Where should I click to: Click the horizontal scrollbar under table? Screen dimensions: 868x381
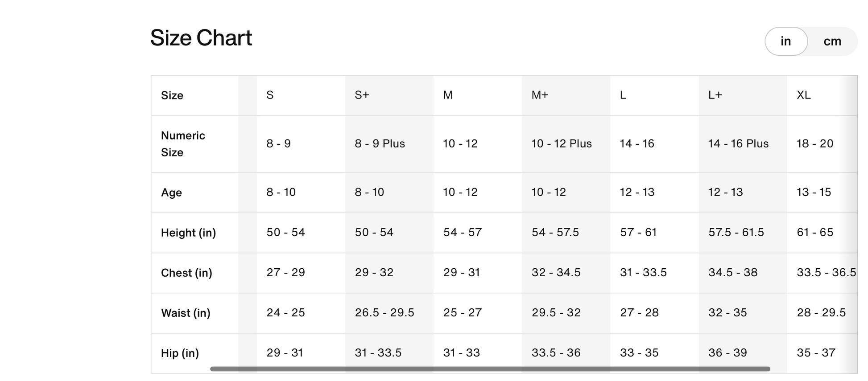490,369
